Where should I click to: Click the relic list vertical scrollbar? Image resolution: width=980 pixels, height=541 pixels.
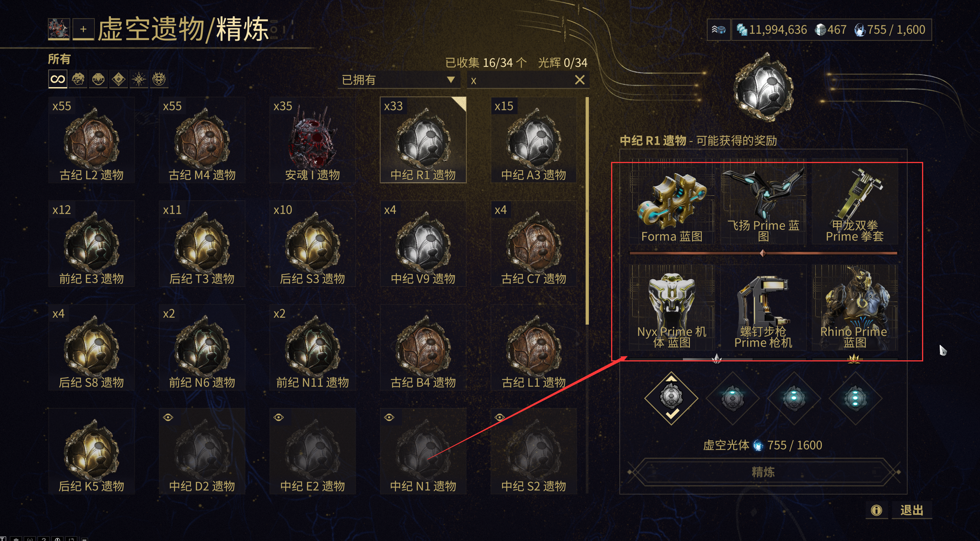(x=587, y=210)
